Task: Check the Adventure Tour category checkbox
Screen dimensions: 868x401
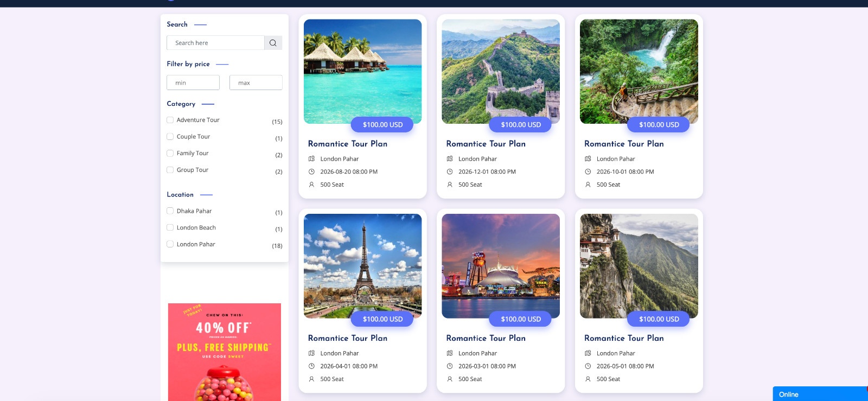Action: [x=170, y=120]
